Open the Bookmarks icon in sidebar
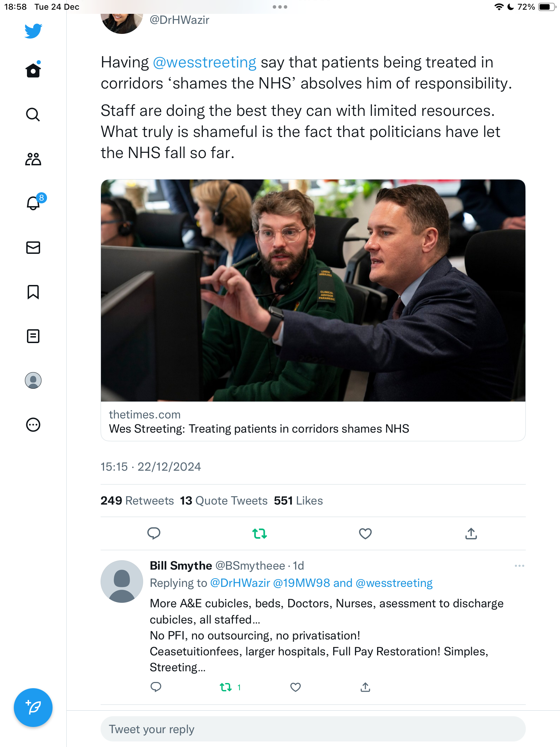This screenshot has height=747, width=560. tap(33, 292)
